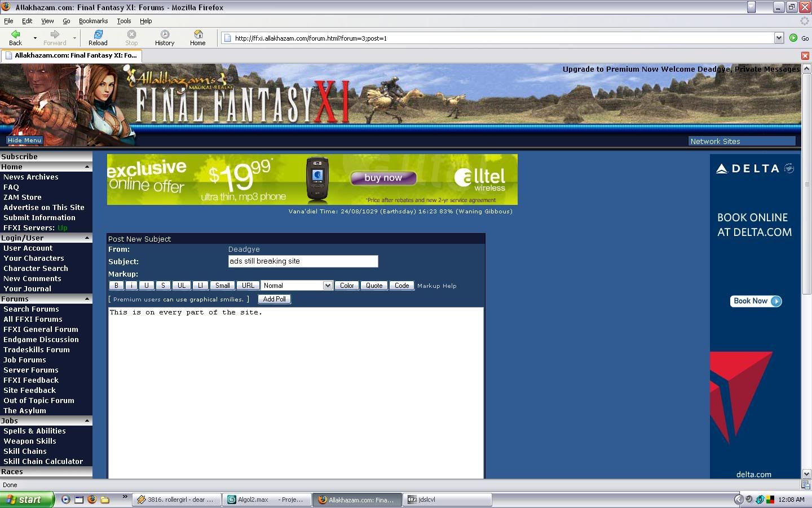Click inside the message body text area
Screen dimensions: 812x508
pyautogui.click(x=296, y=393)
